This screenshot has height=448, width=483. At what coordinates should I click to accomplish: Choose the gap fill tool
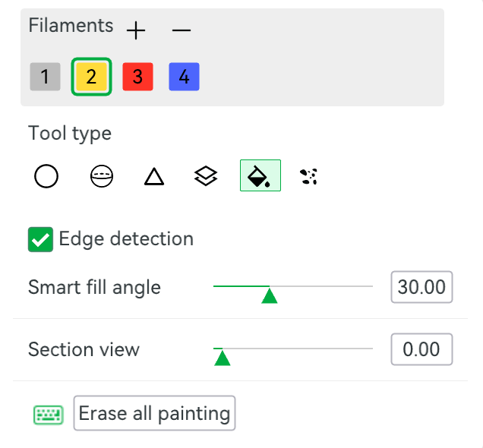tap(308, 177)
